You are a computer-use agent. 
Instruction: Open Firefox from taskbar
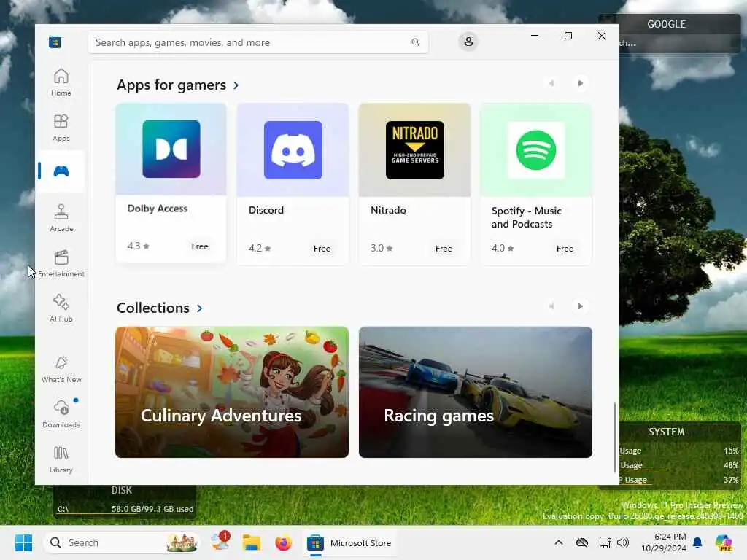click(283, 542)
